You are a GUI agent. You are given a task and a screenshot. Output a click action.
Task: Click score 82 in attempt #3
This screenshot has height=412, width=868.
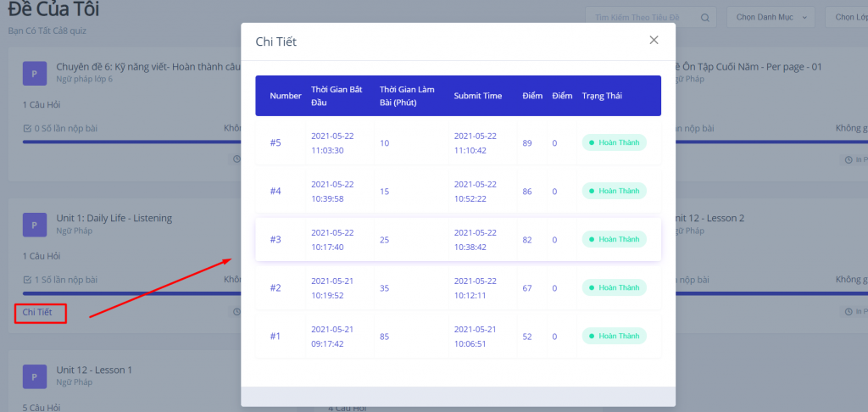527,239
